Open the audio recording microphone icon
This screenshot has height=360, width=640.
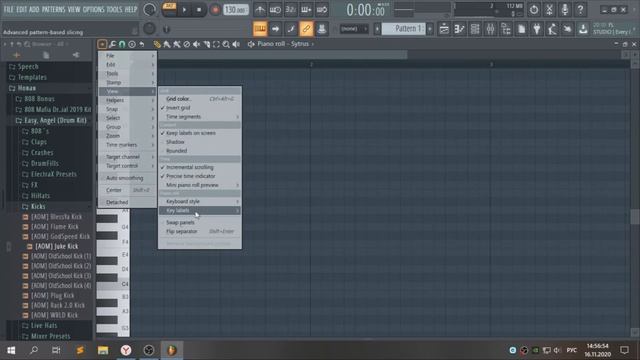click(565, 9)
